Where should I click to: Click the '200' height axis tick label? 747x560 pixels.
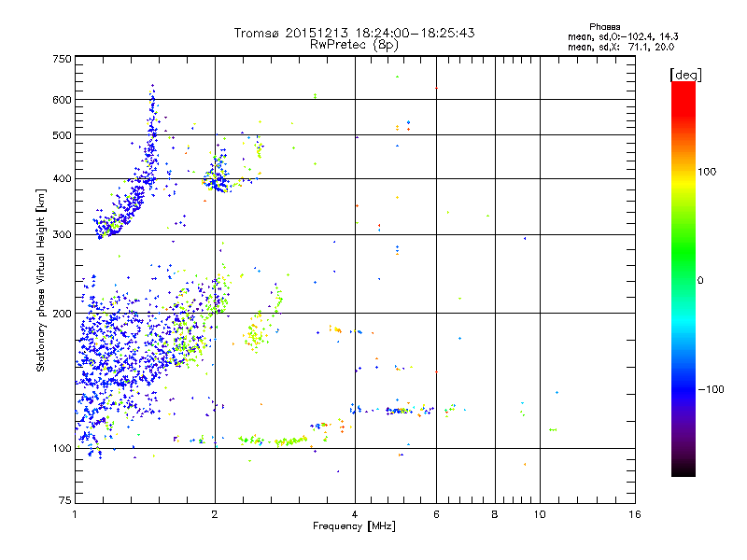(62, 314)
